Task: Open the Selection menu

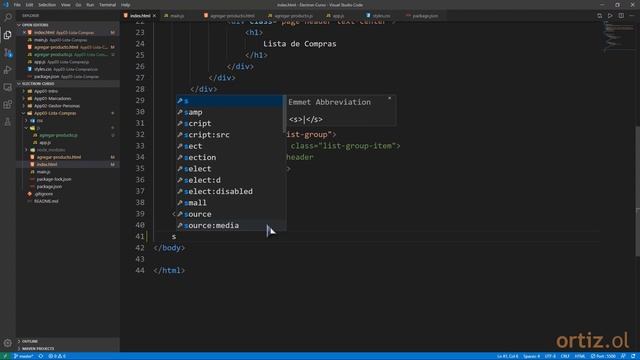Action: tap(47, 5)
